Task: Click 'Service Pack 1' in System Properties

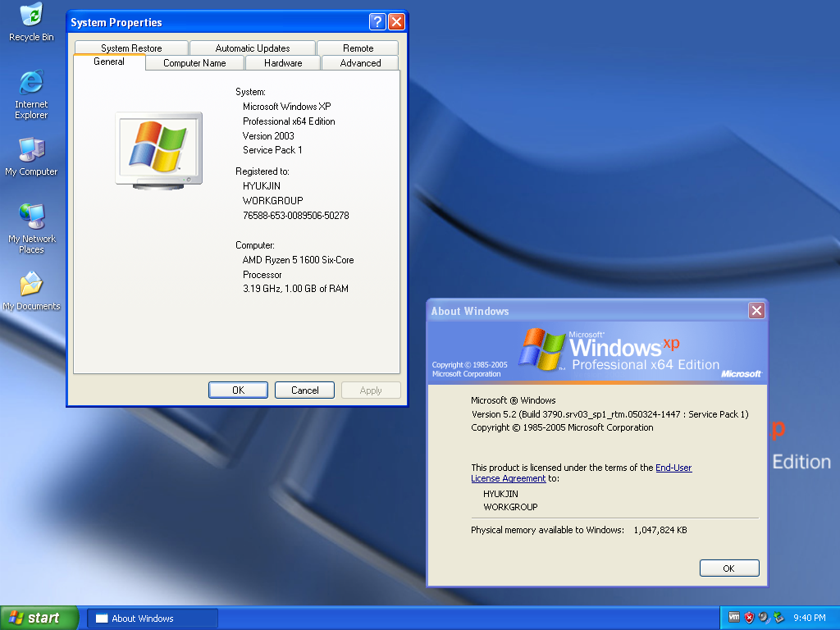Action: coord(272,150)
